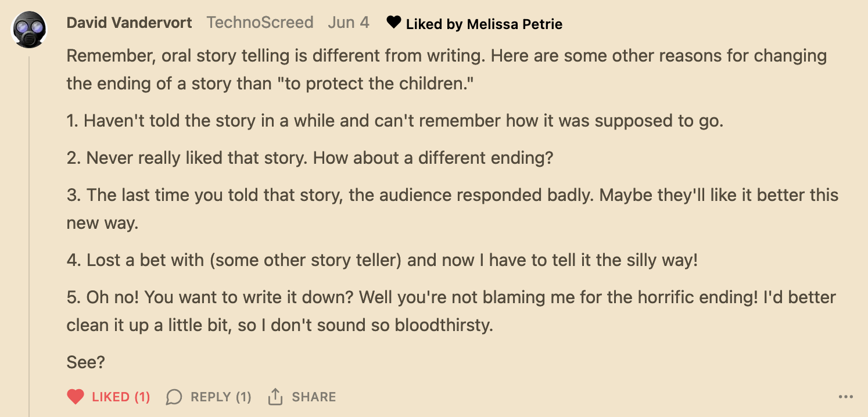Open the David Vandervort author name link
The image size is (868, 417).
tap(129, 23)
